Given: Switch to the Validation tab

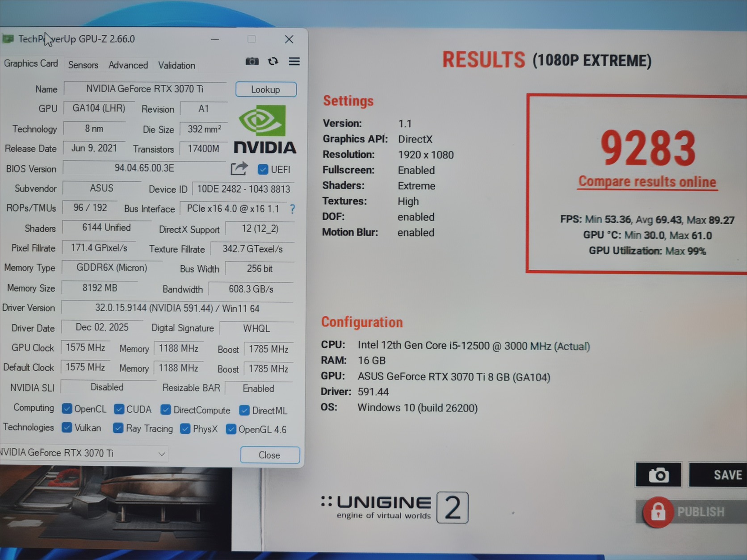Looking at the screenshot, I should click(176, 65).
